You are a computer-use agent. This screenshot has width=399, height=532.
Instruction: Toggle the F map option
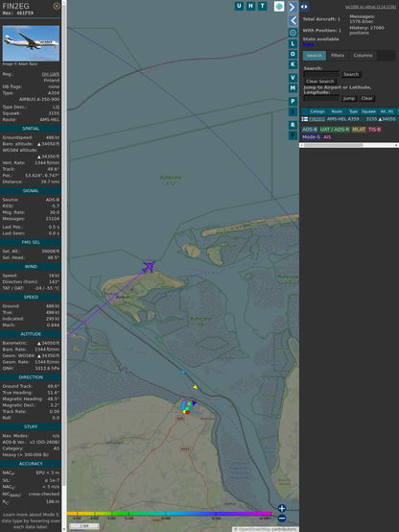293,135
